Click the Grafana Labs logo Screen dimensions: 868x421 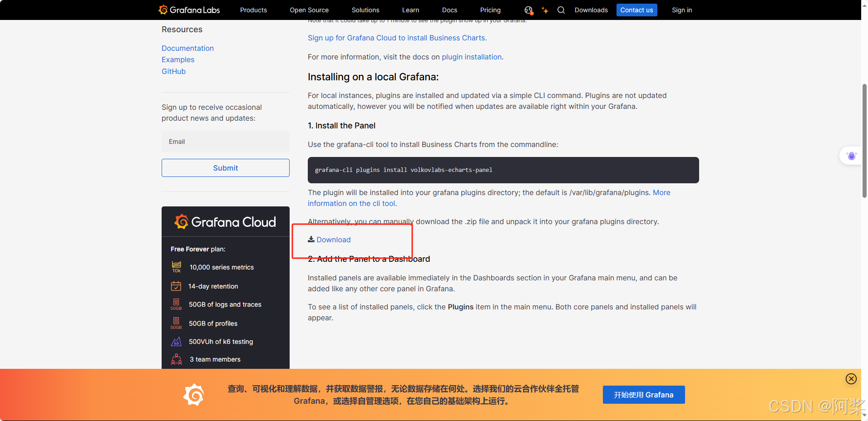click(189, 10)
